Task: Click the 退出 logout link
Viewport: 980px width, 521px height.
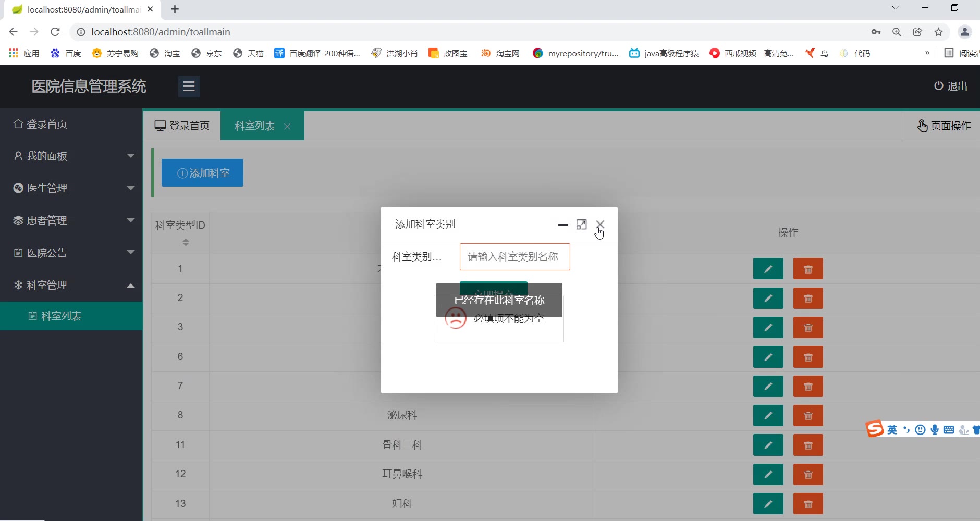Action: (950, 86)
